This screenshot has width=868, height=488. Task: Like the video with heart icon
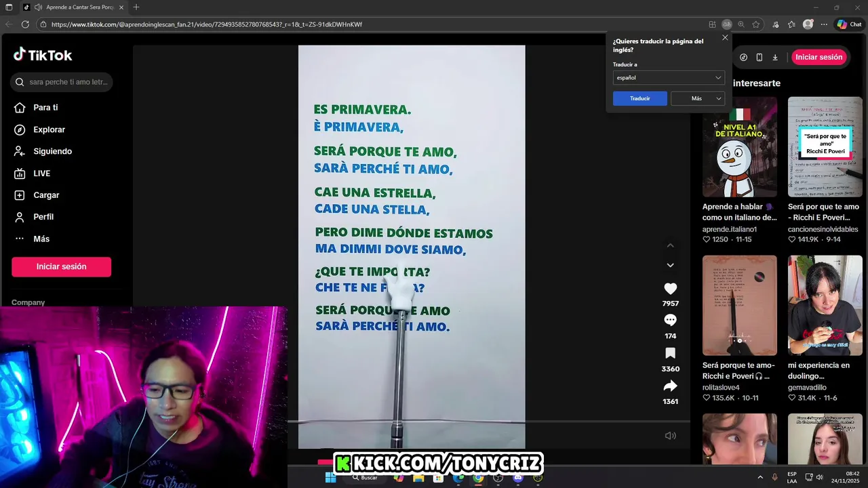(670, 289)
